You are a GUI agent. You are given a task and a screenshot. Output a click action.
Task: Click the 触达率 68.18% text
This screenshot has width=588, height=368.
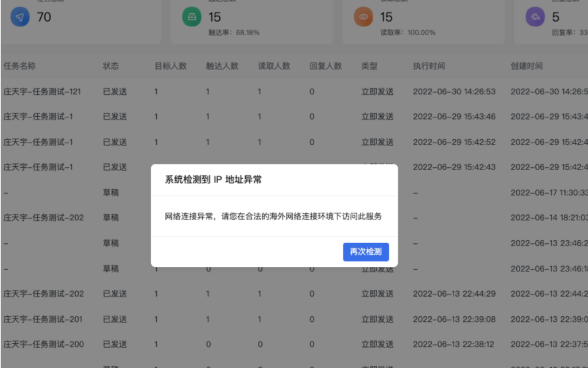click(234, 33)
